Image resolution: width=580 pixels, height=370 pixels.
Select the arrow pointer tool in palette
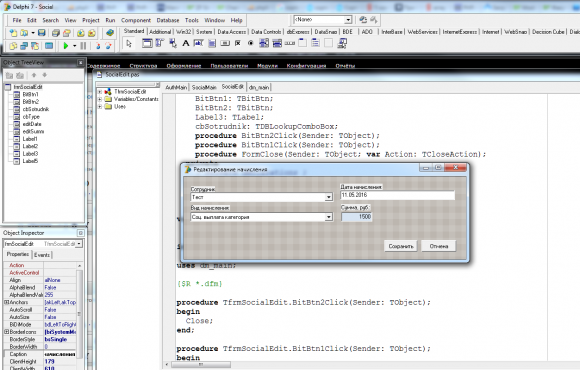129,44
